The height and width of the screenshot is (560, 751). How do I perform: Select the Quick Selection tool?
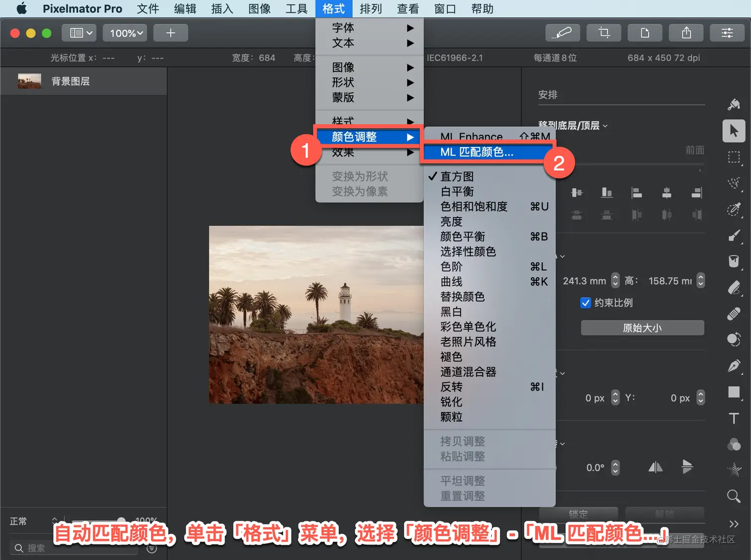click(x=734, y=183)
